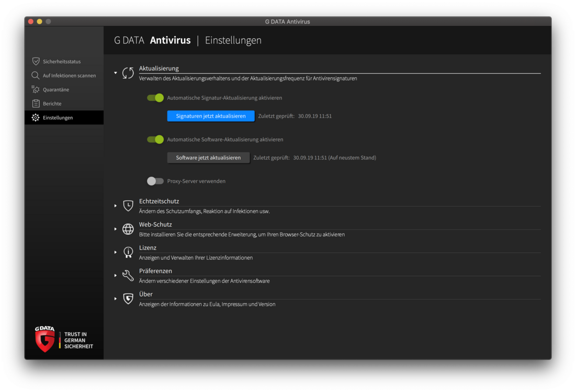Click the Über description mentioning Eula
576x392 pixels.
click(x=207, y=304)
